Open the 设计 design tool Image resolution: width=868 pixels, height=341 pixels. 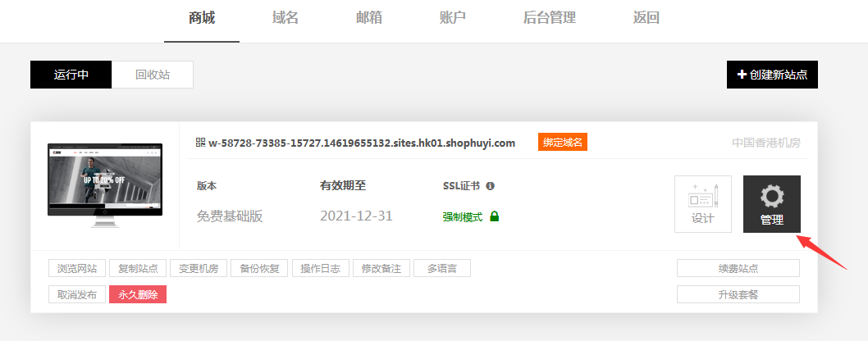[x=702, y=204]
